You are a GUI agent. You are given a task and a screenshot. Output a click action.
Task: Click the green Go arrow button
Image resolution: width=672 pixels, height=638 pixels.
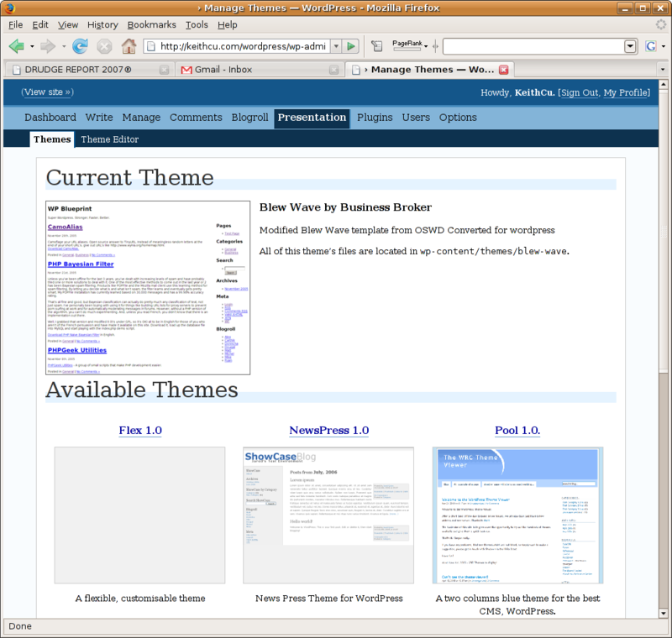[350, 46]
